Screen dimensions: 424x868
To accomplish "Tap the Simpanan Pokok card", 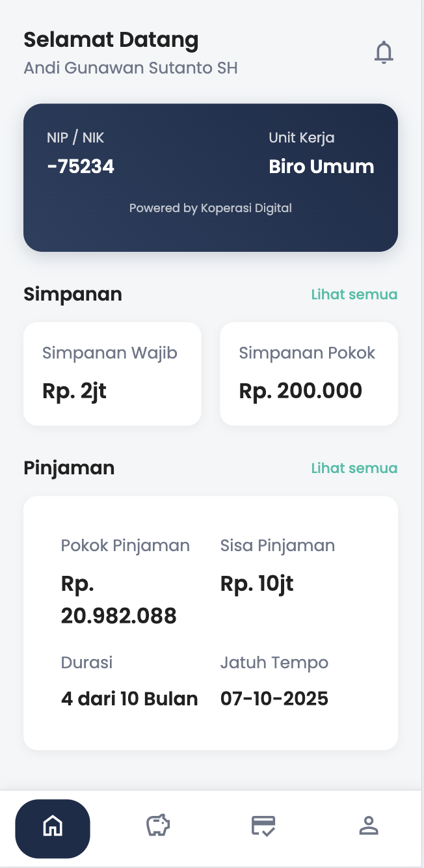I will pyautogui.click(x=308, y=373).
